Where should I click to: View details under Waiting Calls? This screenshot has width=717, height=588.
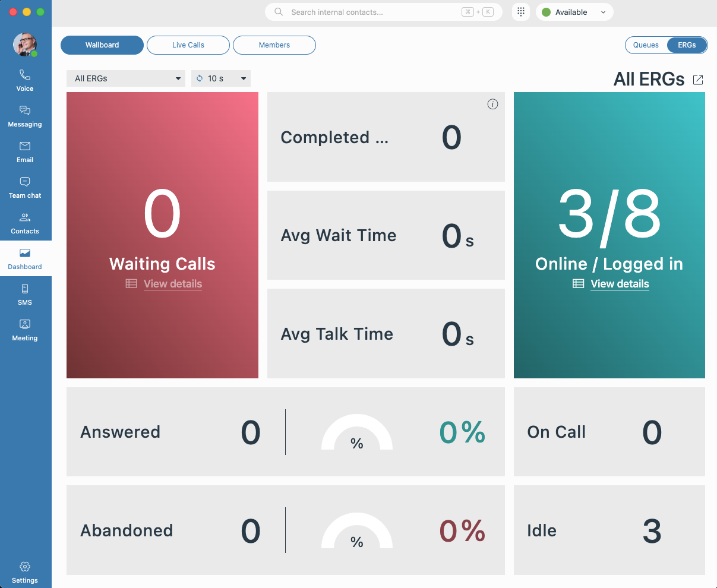pyautogui.click(x=172, y=284)
